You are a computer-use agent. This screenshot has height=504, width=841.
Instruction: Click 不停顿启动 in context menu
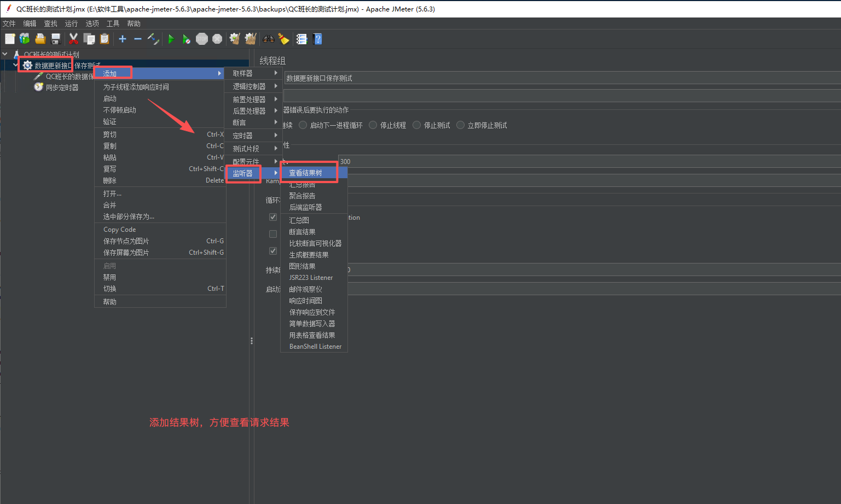click(160, 110)
